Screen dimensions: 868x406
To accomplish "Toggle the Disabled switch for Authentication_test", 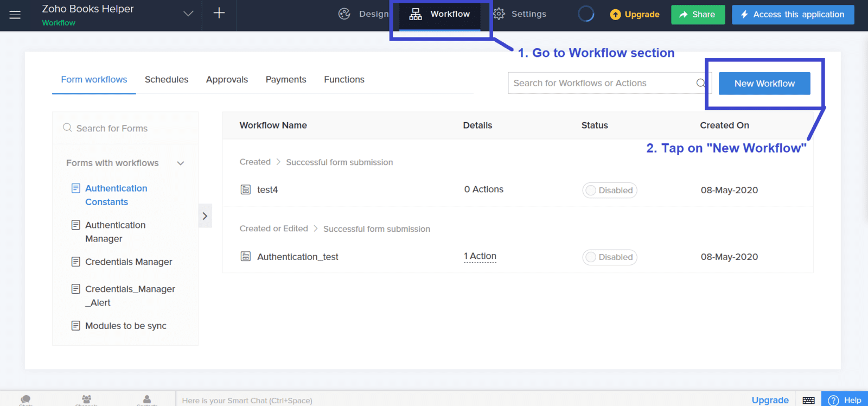I will 610,257.
